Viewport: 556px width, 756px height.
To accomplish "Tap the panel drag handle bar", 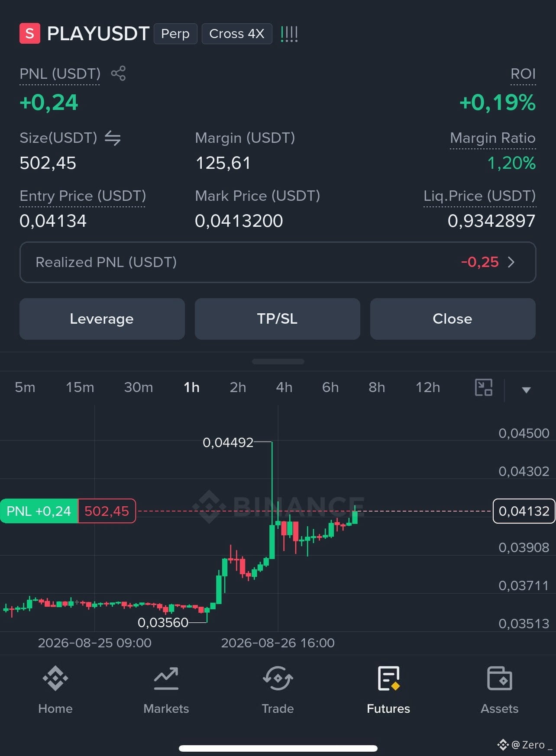I will (278, 361).
